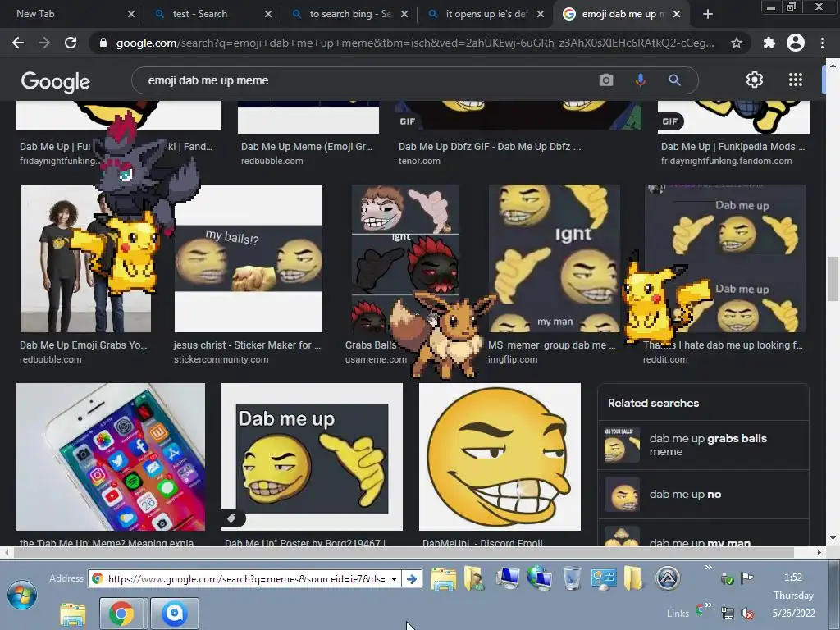Viewport: 840px width, 630px height.
Task: Click the taskbar Address input field
Action: pos(244,578)
